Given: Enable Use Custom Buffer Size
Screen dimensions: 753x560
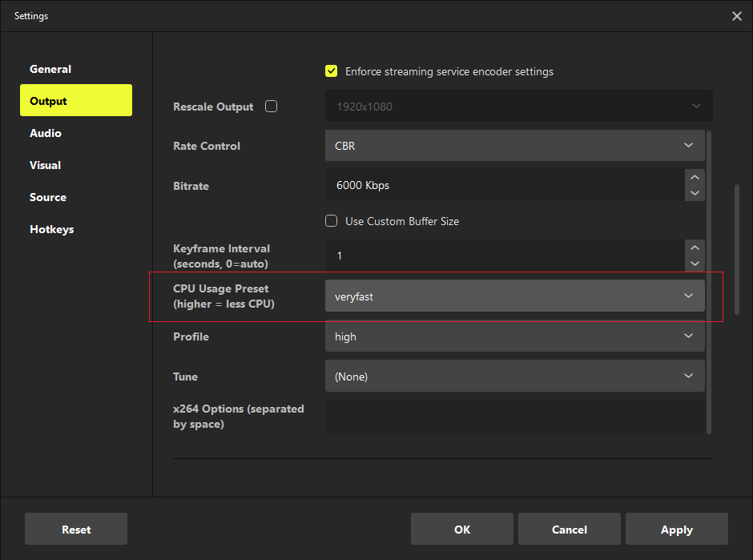Looking at the screenshot, I should tap(331, 221).
